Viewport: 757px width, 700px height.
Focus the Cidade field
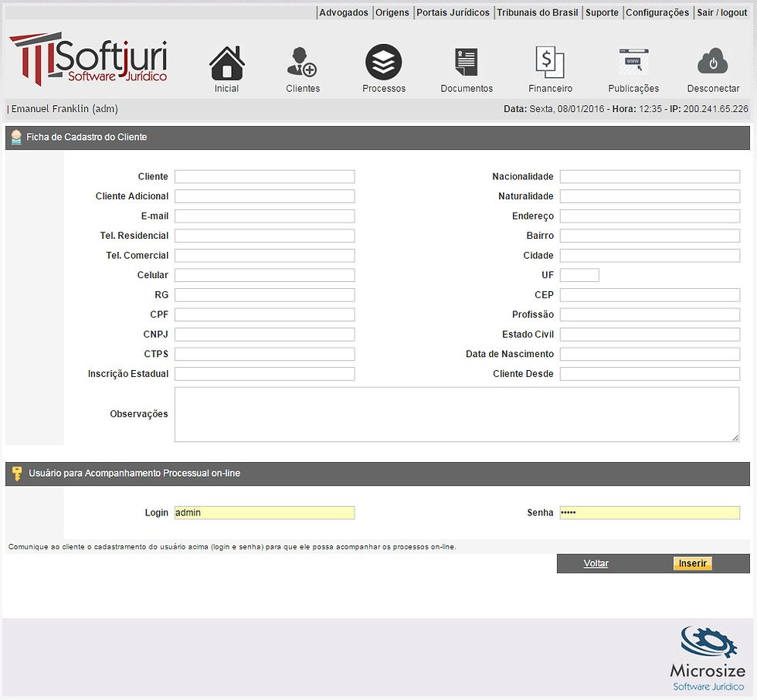tap(650, 256)
